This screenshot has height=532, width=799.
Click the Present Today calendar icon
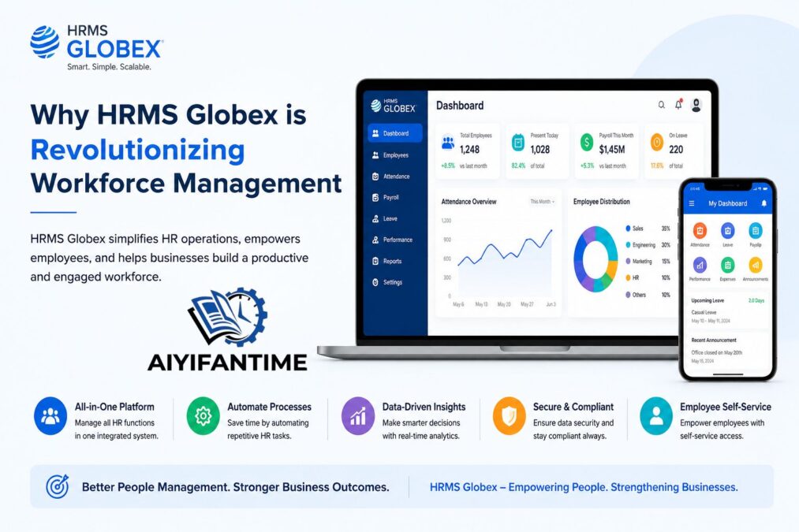click(518, 143)
